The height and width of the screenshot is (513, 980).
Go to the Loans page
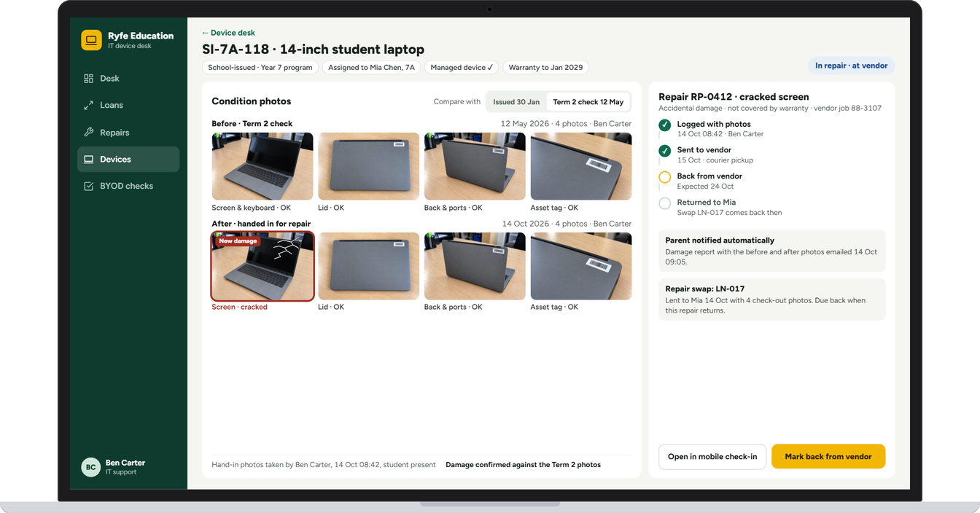pyautogui.click(x=128, y=105)
